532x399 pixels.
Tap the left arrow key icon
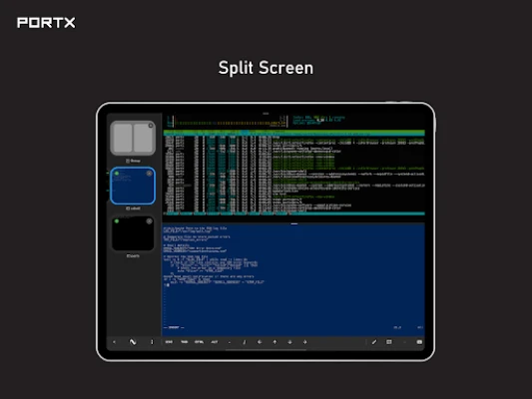(x=260, y=342)
